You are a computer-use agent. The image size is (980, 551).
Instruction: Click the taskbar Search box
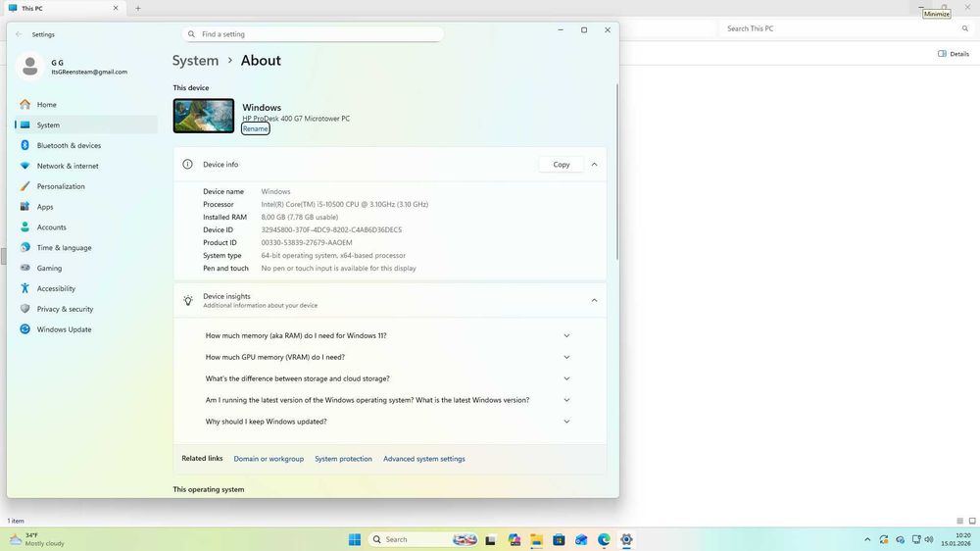tap(423, 540)
